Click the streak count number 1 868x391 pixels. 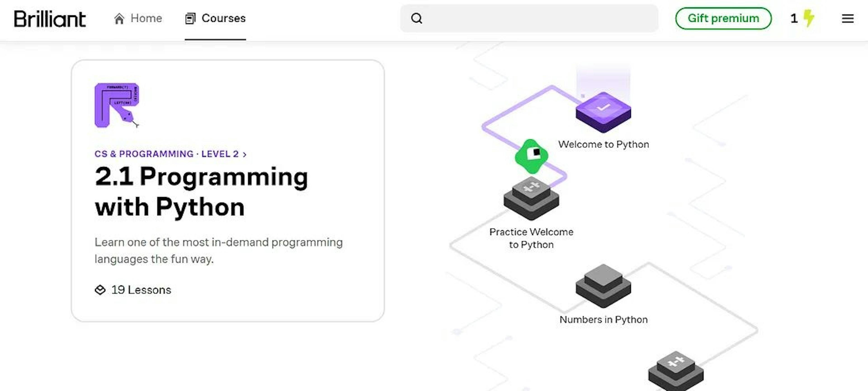tap(794, 18)
